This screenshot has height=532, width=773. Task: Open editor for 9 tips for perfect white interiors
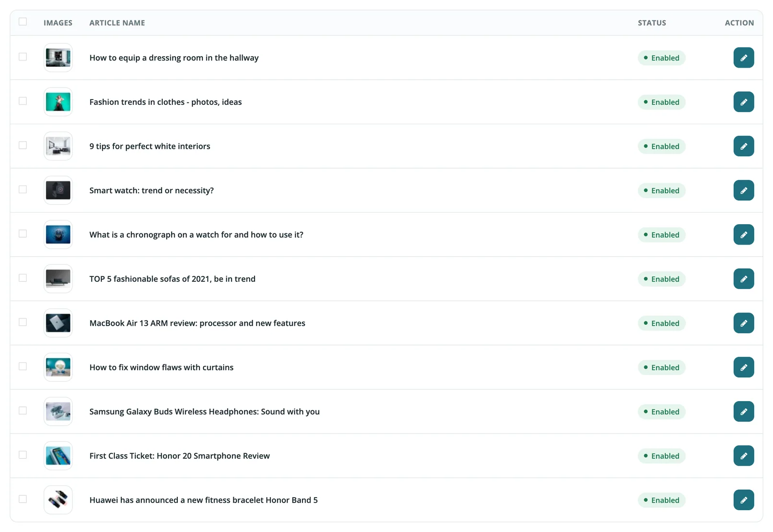point(744,146)
